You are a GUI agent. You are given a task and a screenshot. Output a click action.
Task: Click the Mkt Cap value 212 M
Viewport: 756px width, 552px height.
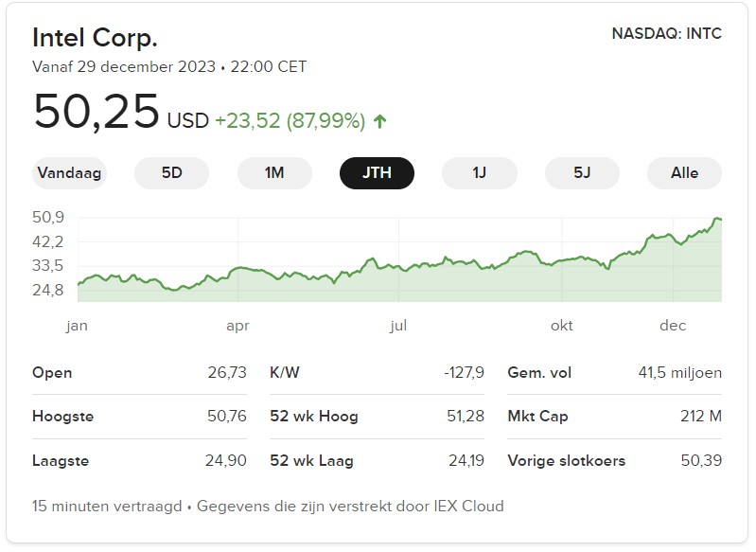pos(700,417)
